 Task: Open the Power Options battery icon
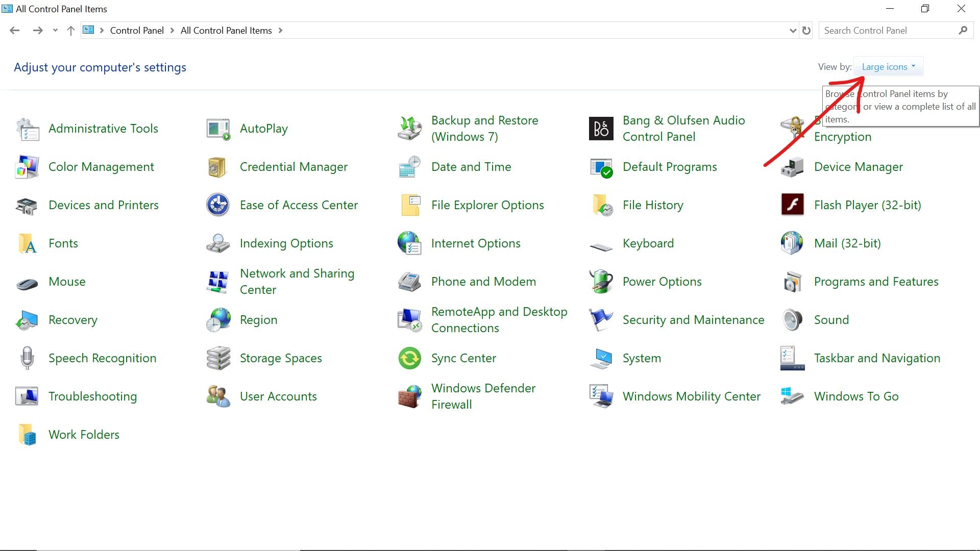point(601,282)
